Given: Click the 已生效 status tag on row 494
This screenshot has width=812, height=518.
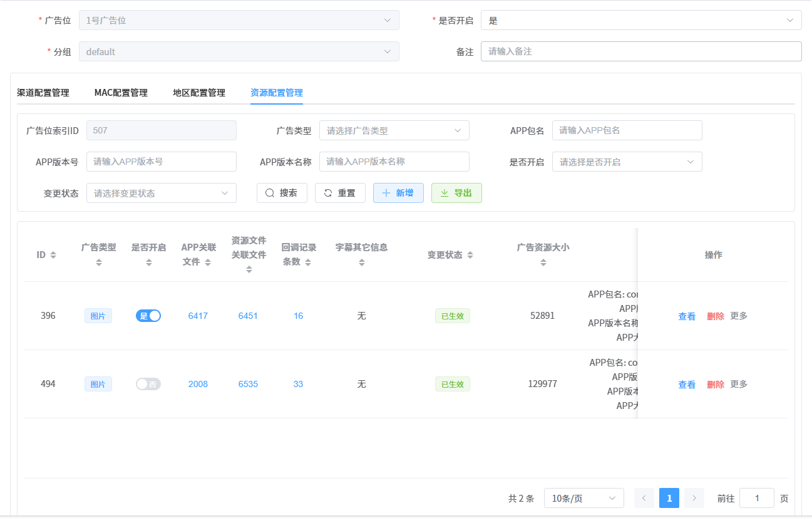Looking at the screenshot, I should (452, 384).
